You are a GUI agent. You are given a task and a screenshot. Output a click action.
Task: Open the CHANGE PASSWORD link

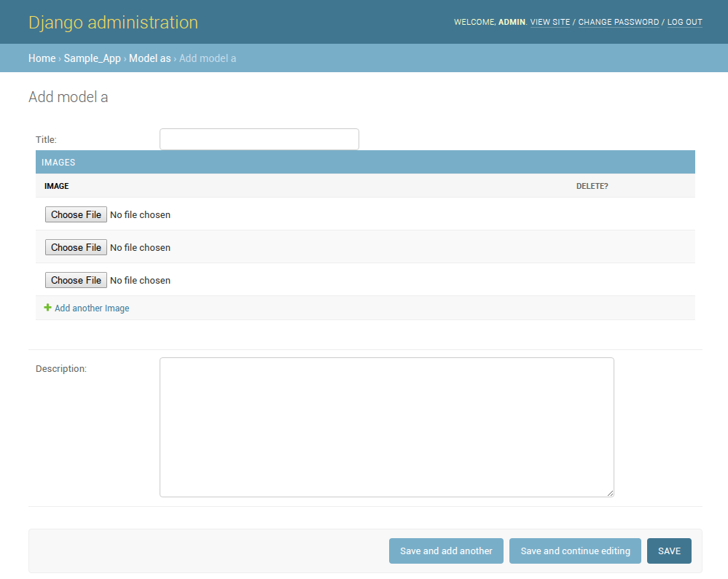pyautogui.click(x=618, y=22)
